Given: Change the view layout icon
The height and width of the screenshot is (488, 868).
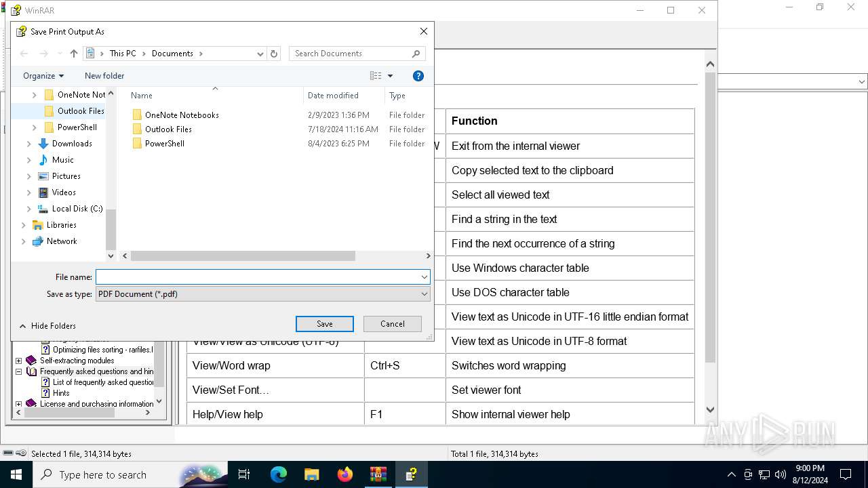Looking at the screenshot, I should click(x=376, y=76).
